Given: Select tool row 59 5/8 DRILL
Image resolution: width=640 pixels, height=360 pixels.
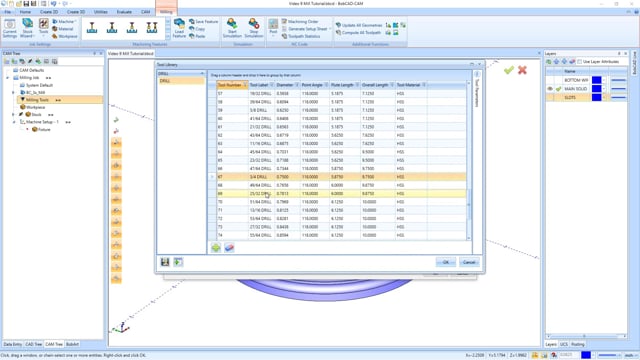Looking at the screenshot, I should 341,110.
